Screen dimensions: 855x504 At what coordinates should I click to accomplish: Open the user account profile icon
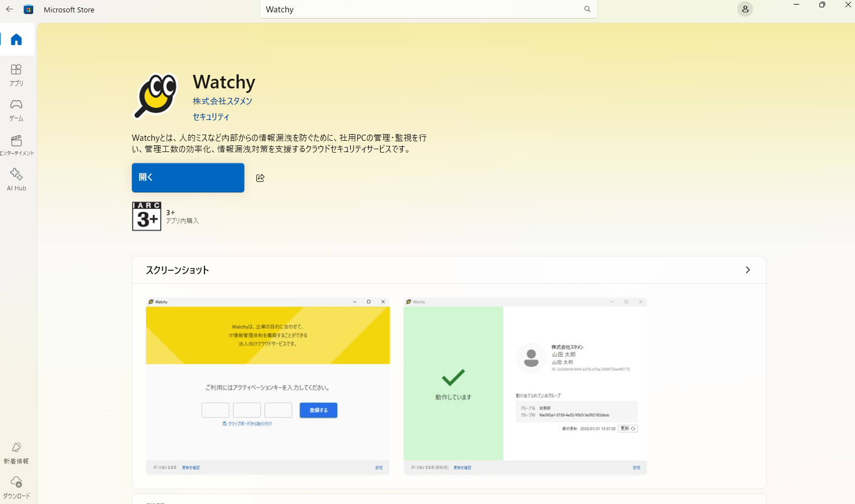[745, 10]
